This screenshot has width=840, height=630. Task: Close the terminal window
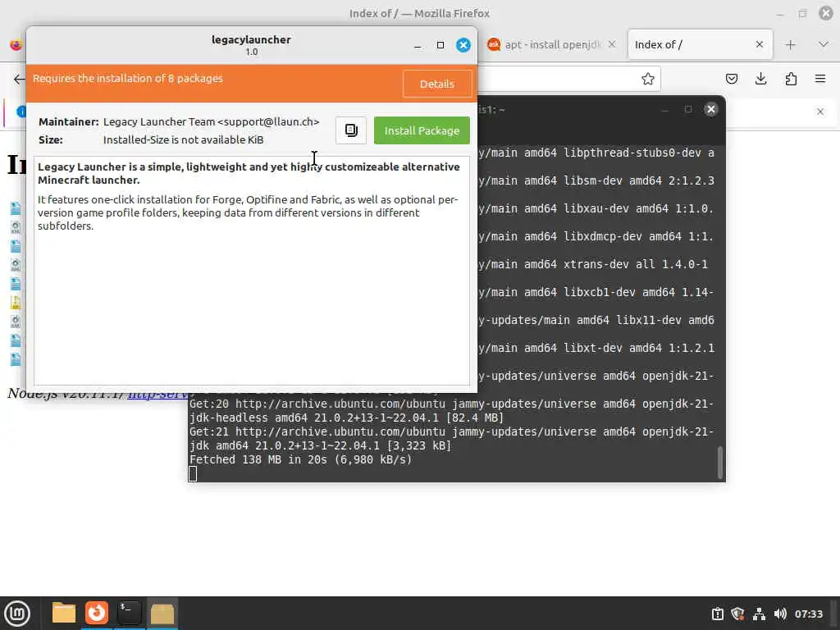coord(711,109)
